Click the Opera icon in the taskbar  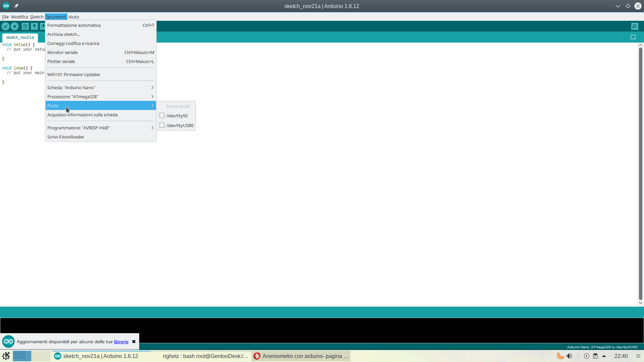[257, 356]
